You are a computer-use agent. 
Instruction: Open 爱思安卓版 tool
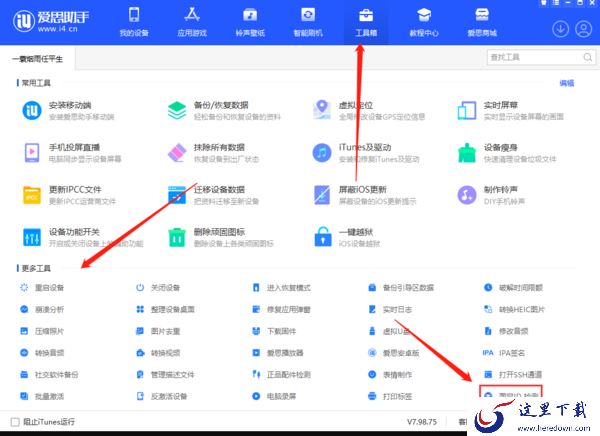click(394, 353)
